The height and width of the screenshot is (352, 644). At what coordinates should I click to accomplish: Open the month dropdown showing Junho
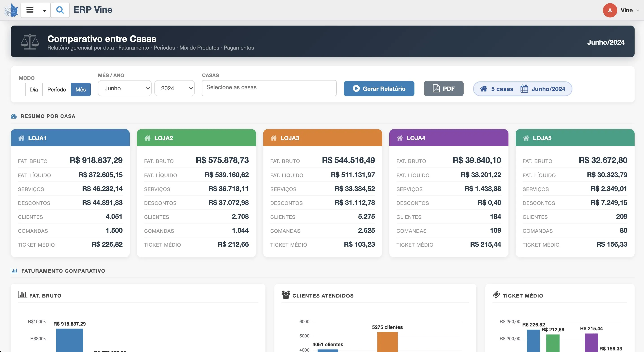pos(125,88)
